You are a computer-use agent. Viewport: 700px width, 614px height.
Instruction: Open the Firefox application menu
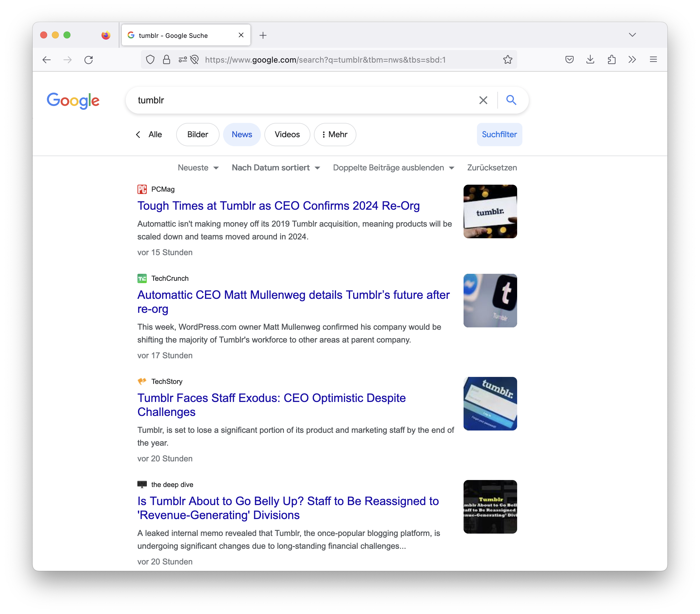[x=653, y=60]
